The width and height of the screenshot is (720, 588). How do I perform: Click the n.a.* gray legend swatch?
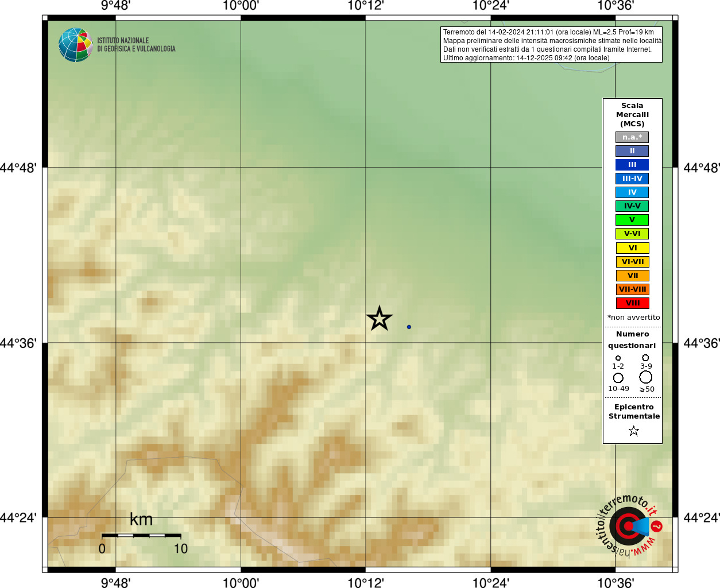coord(632,137)
